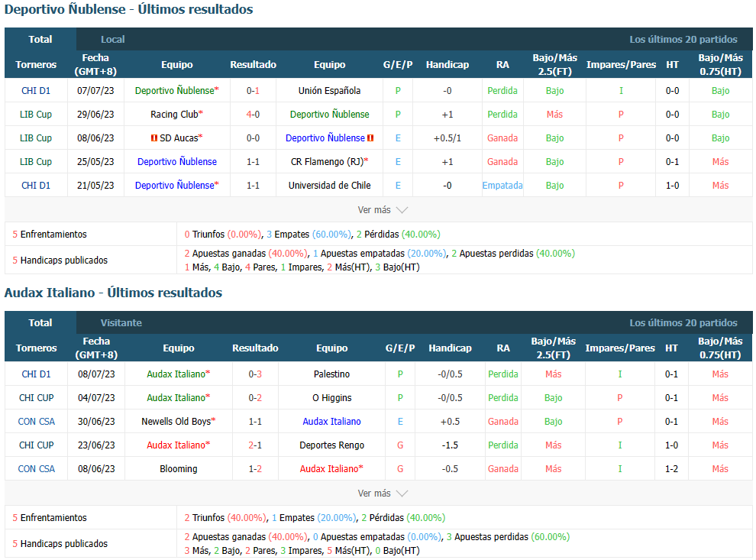Expand Ver más under Audax Italiano results
Screen dimensions: 756x560
(x=383, y=494)
